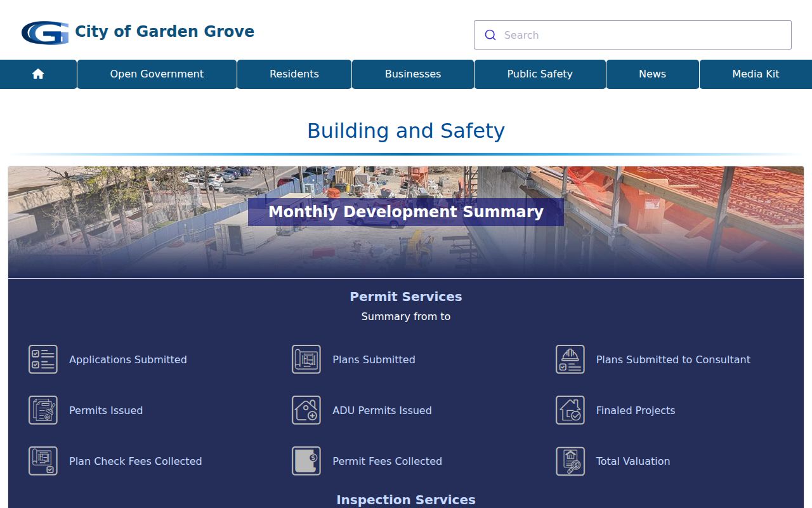Select the Total Valuation icon
The height and width of the screenshot is (508, 812).
(570, 461)
